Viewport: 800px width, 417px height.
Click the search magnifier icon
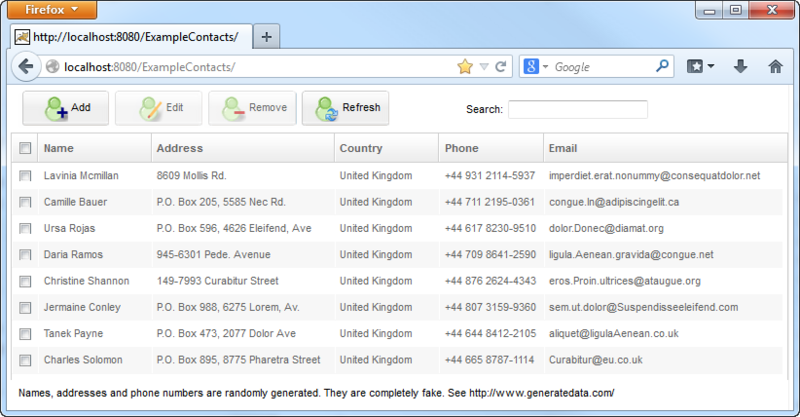[662, 66]
